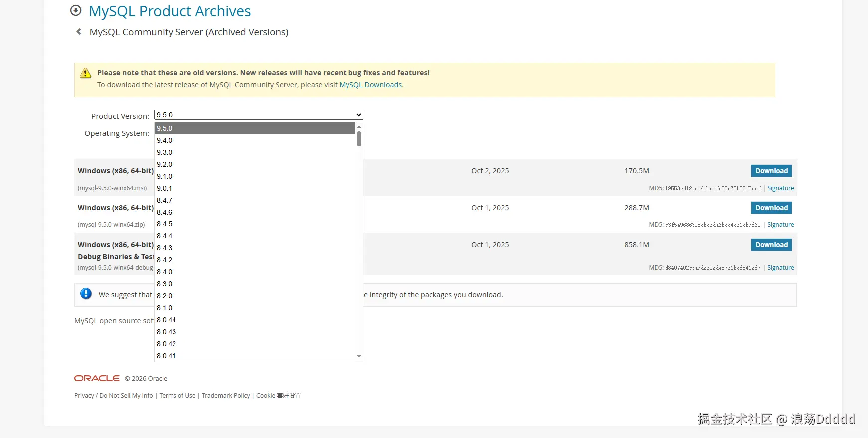Open the Terms of Use link
This screenshot has height=438, width=868.
point(177,396)
